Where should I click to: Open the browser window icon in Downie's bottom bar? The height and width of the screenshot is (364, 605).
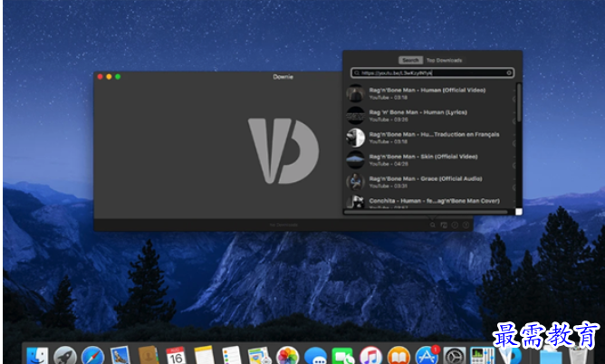tap(444, 225)
